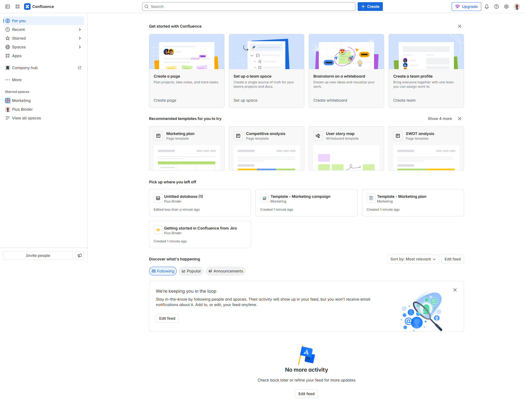Click the megaphone feedback icon

pyautogui.click(x=80, y=255)
